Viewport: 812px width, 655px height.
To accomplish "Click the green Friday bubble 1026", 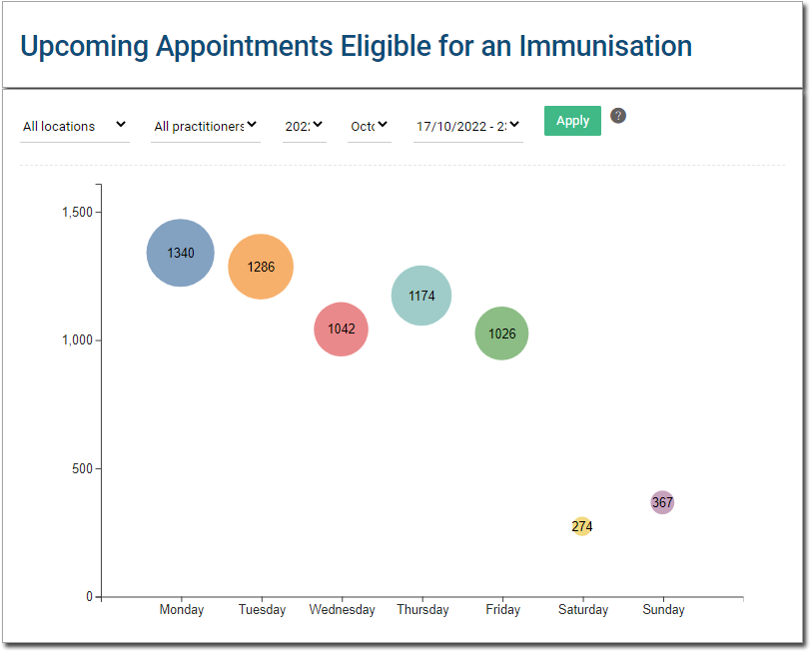I will [501, 333].
